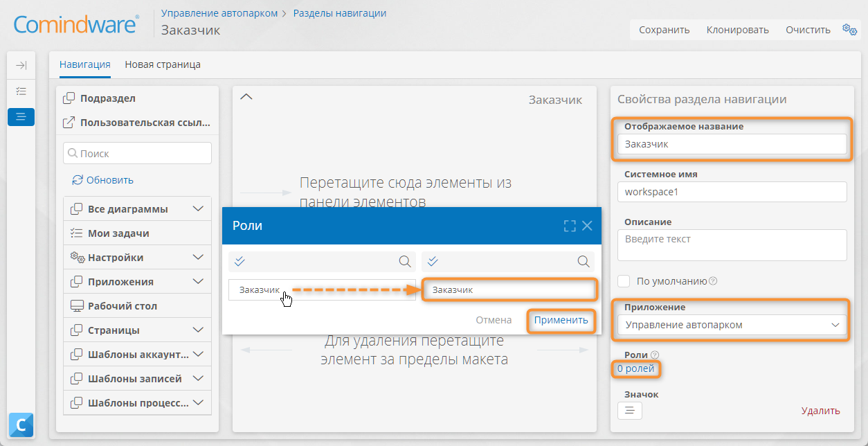Collapse the layout area with top chevron
868x446 pixels.
tap(246, 96)
